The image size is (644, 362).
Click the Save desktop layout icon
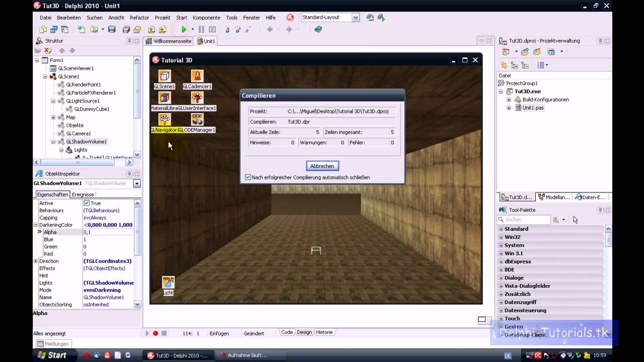click(x=370, y=18)
